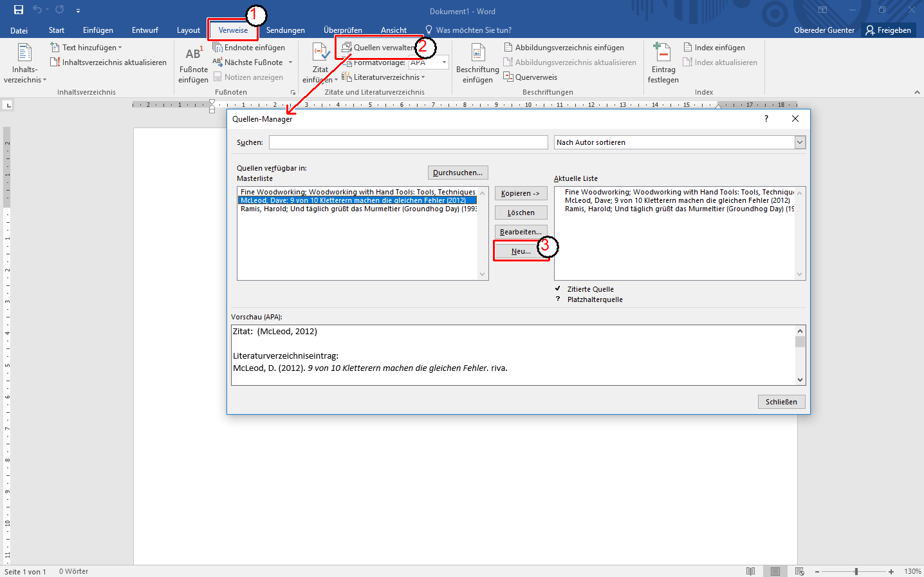
Task: Switch to the Start tab
Action: click(57, 30)
